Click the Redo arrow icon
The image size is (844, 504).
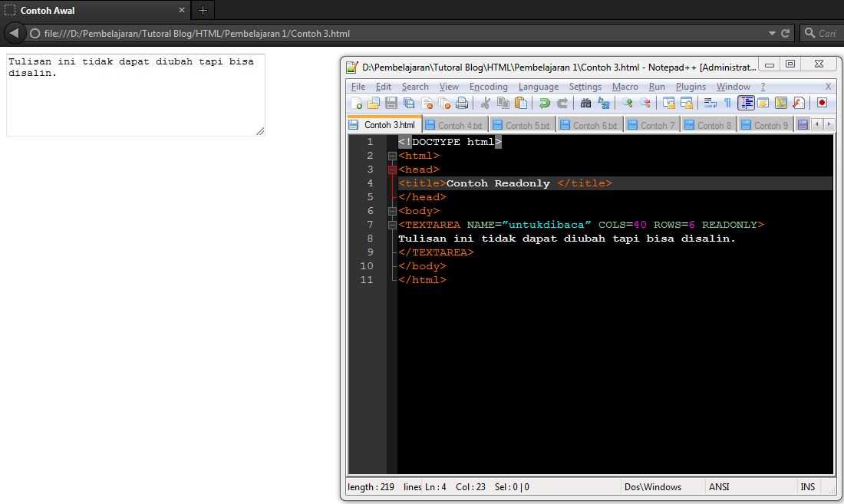point(562,104)
